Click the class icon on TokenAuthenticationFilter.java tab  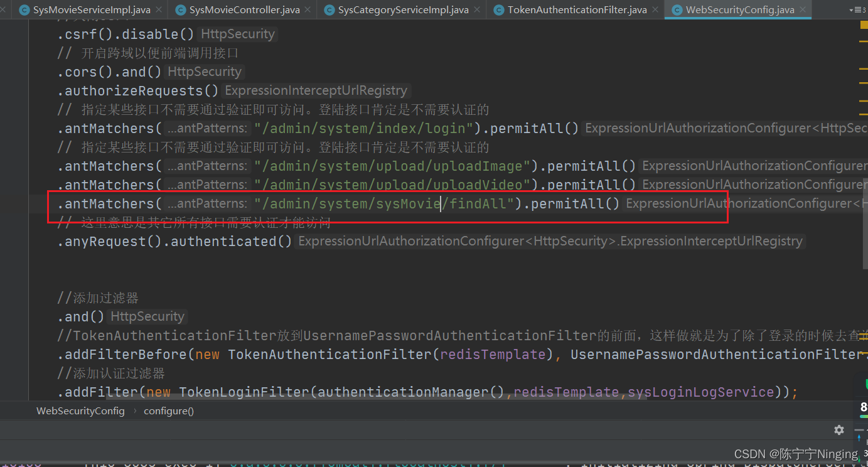click(499, 10)
